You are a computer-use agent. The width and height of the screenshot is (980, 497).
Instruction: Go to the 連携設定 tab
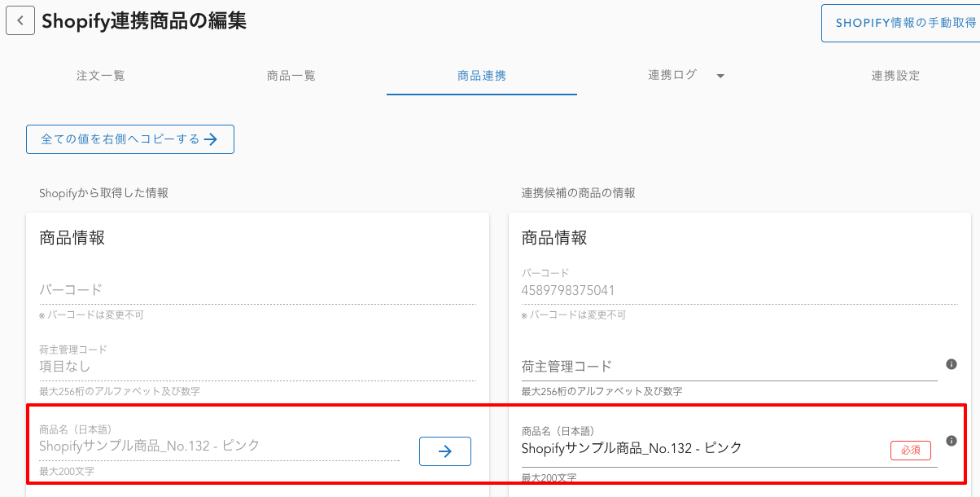[x=895, y=76]
